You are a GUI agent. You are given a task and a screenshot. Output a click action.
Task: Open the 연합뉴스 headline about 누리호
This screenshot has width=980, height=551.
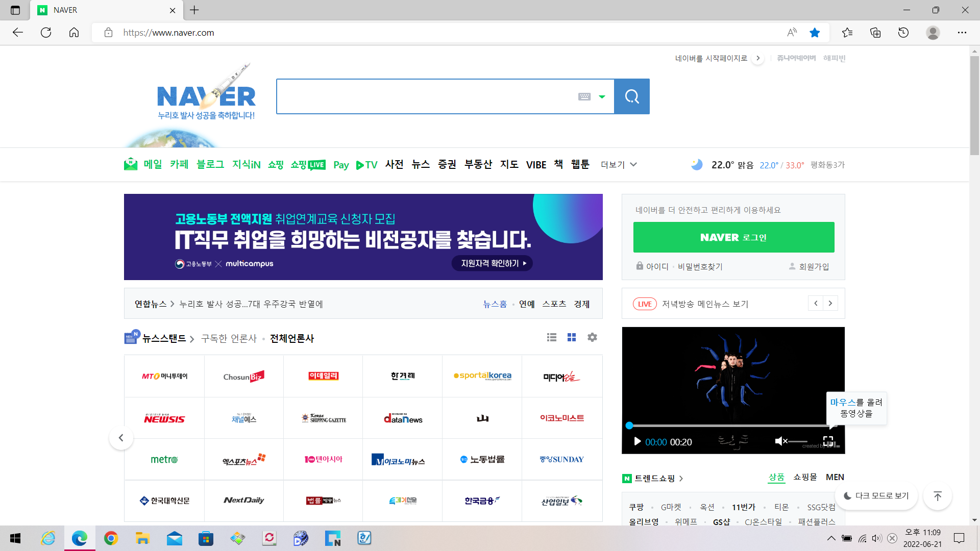click(x=251, y=304)
